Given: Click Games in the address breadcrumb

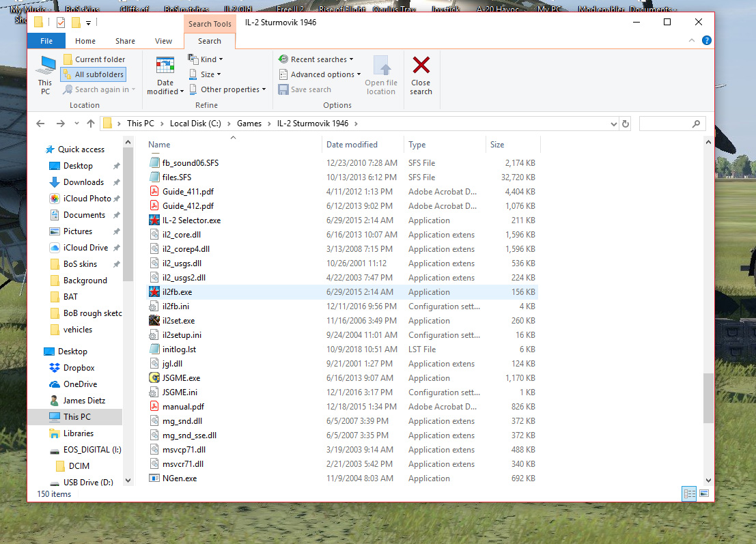Looking at the screenshot, I should (x=249, y=124).
